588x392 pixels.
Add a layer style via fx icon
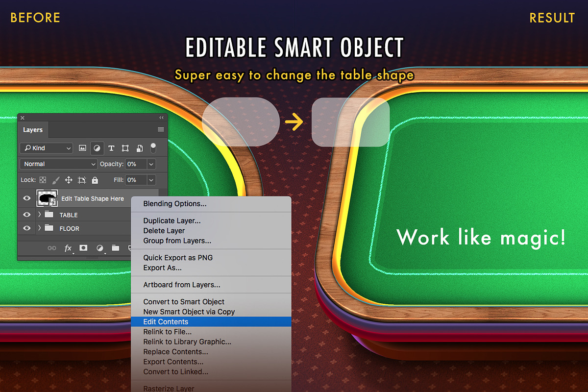68,248
